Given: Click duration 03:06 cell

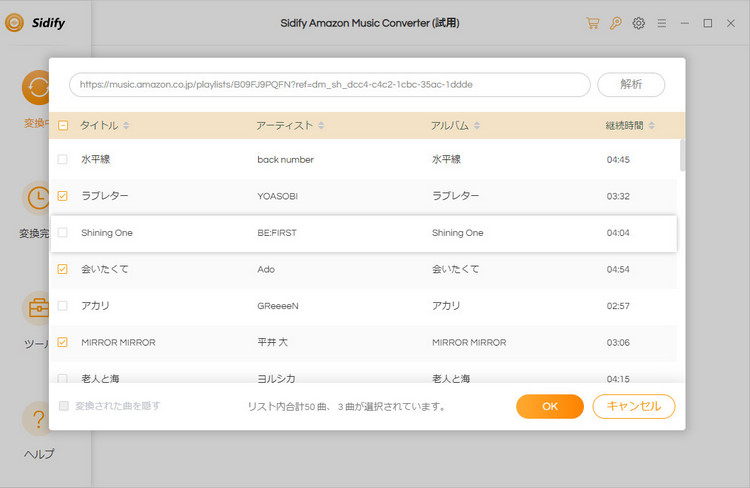Looking at the screenshot, I should 618,343.
